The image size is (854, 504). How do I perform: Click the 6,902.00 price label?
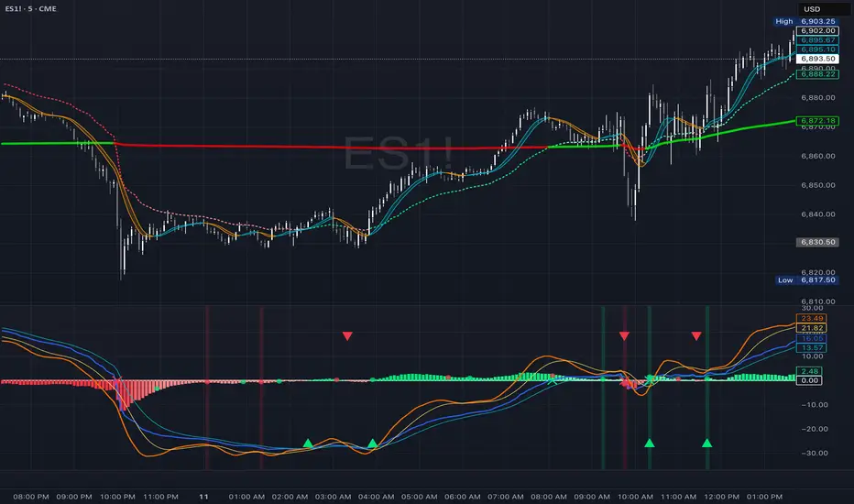(x=817, y=30)
